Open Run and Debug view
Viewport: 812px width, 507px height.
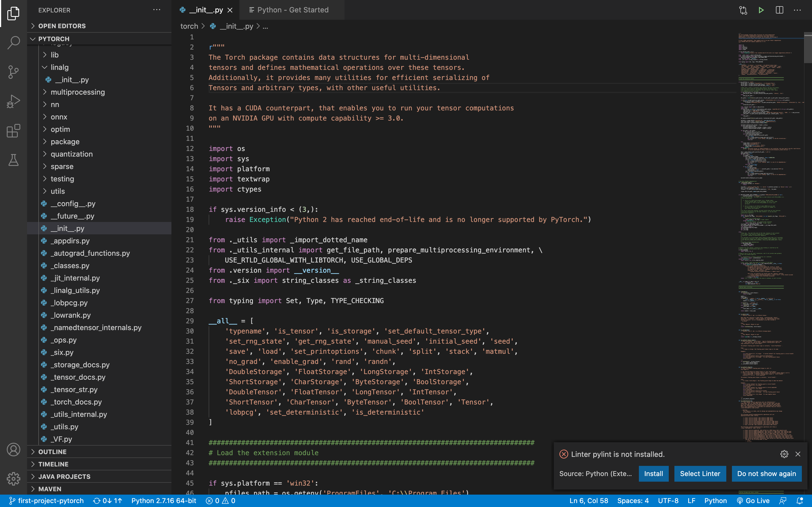[14, 101]
